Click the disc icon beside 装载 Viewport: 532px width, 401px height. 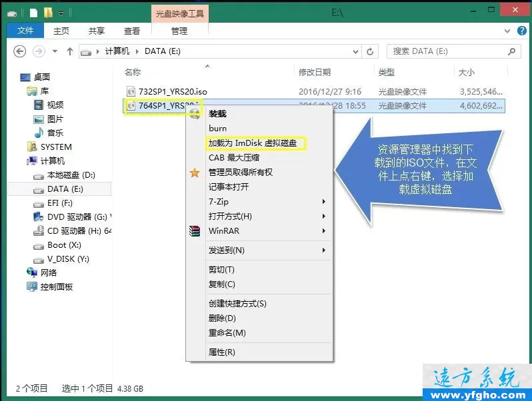point(195,114)
